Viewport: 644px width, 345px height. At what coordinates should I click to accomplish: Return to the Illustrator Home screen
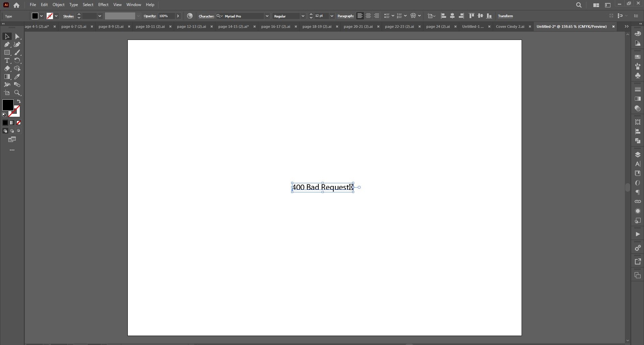16,5
